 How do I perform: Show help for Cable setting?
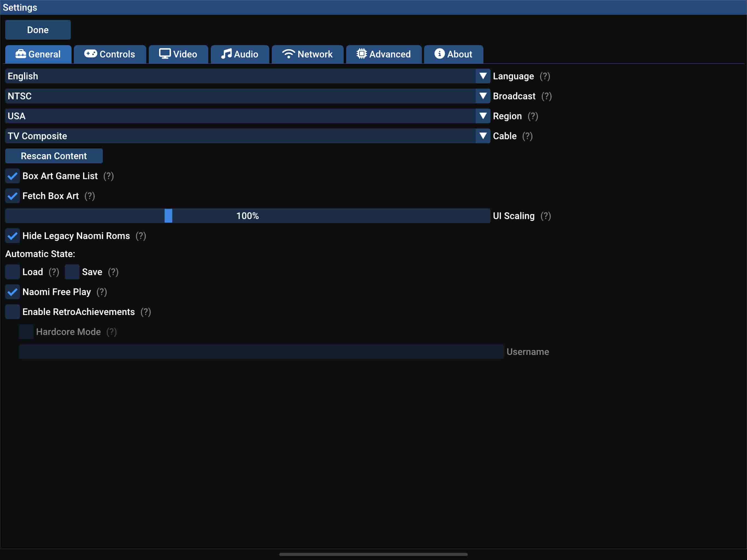527,136
